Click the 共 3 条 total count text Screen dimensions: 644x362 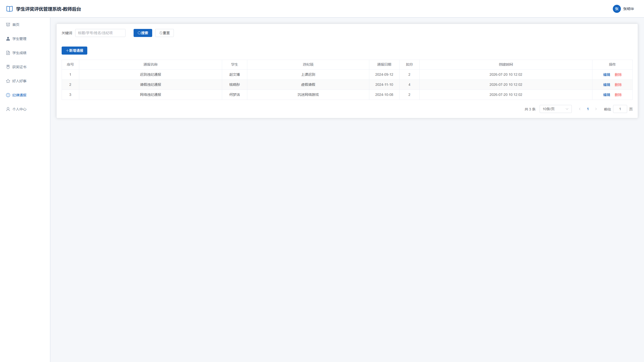tap(530, 109)
